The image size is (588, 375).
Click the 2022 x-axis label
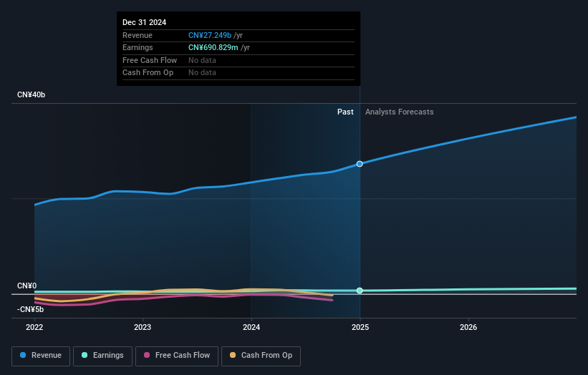point(34,328)
